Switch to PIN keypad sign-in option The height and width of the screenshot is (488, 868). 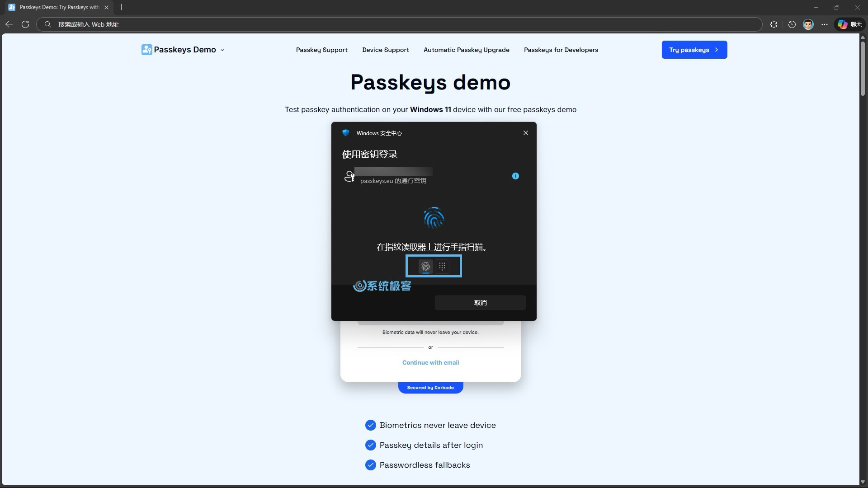point(442,267)
